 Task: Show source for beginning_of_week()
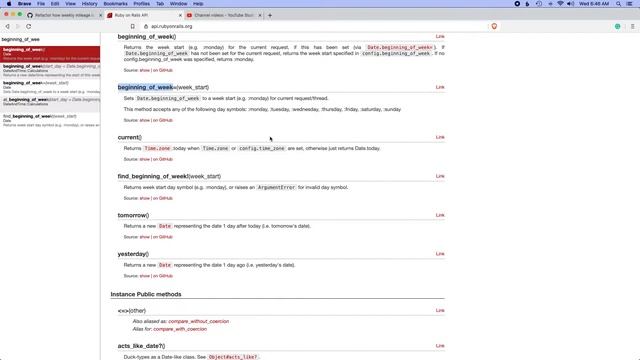pos(144,70)
